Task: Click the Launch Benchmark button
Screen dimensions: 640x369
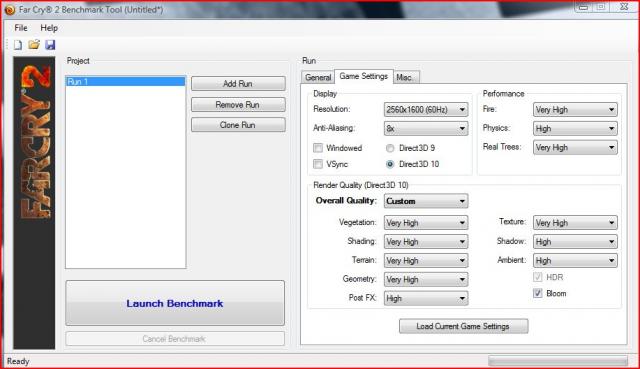Action: [x=175, y=303]
